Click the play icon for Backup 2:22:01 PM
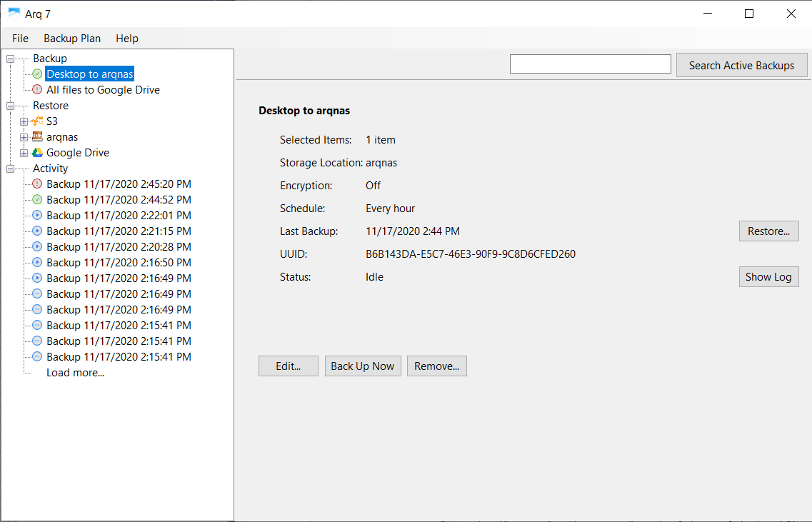Image resolution: width=812 pixels, height=522 pixels. (x=37, y=215)
